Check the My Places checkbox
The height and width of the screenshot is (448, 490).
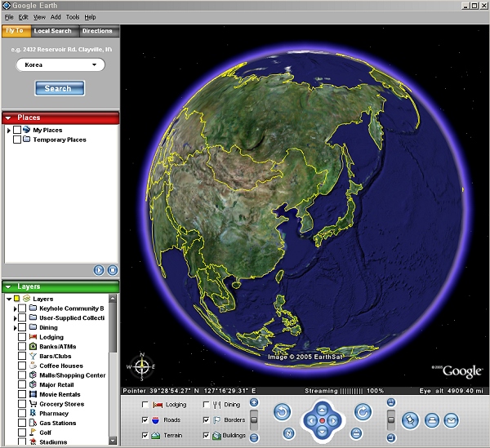click(x=17, y=130)
